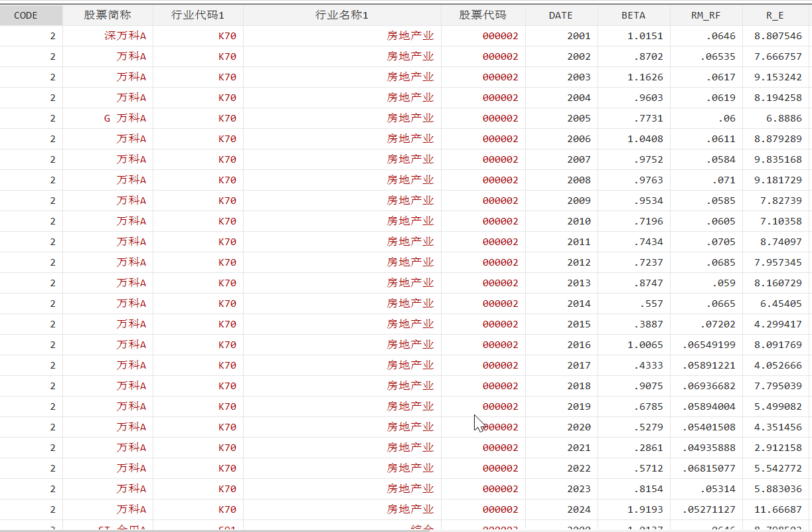This screenshot has height=532, width=812.
Task: Click the R_E value 8.74097
Action: (x=775, y=242)
